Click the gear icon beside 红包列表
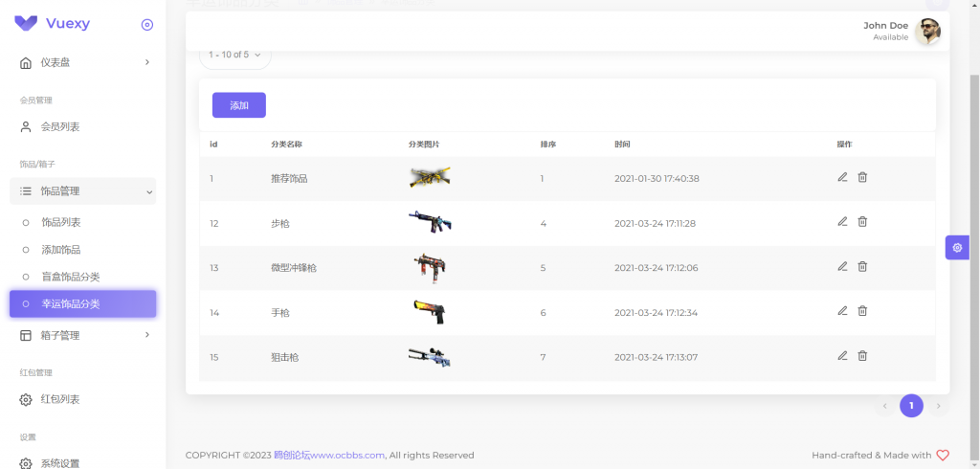This screenshot has height=469, width=980. (26, 399)
